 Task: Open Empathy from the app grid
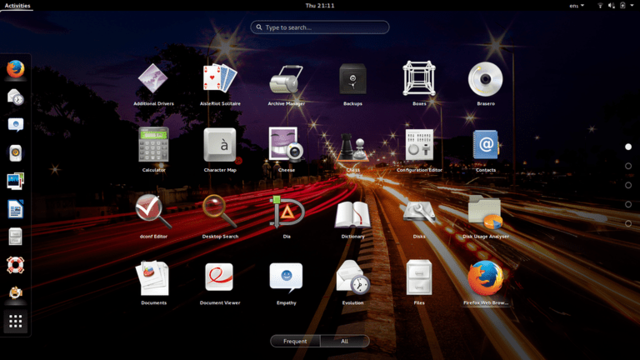(286, 278)
